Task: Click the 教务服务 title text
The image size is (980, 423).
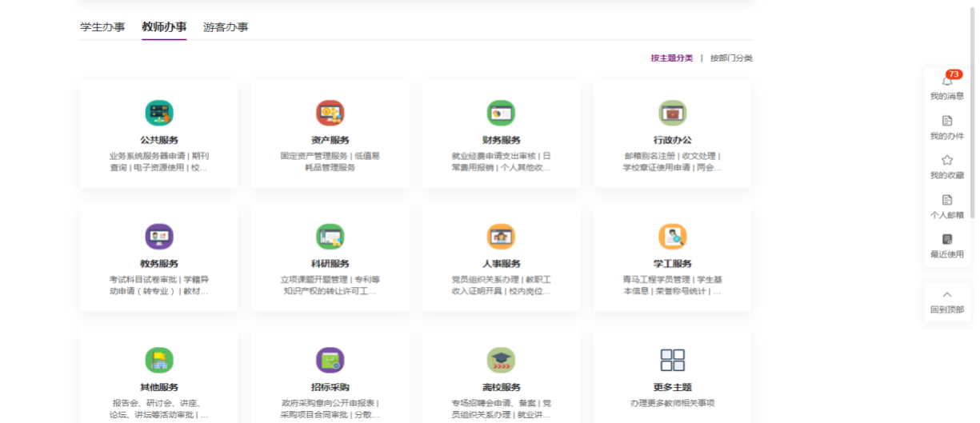Action: [158, 264]
